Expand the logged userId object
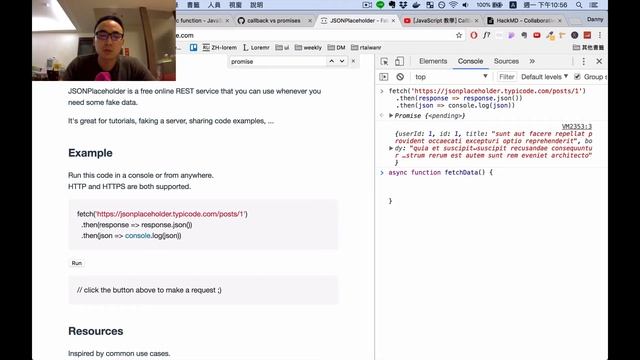 [391, 148]
